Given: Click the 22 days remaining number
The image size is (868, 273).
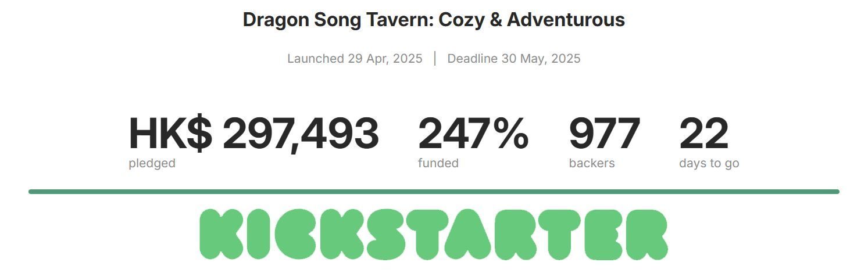Looking at the screenshot, I should (703, 134).
